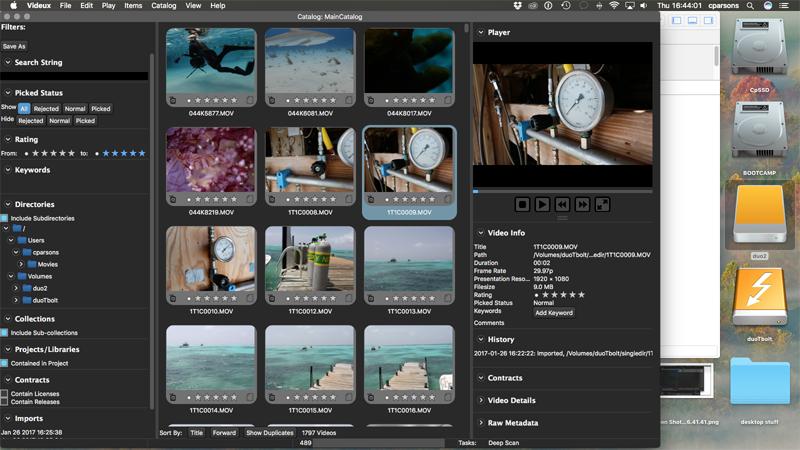Click the rewind button in the player
This screenshot has width=800, height=450.
click(562, 204)
